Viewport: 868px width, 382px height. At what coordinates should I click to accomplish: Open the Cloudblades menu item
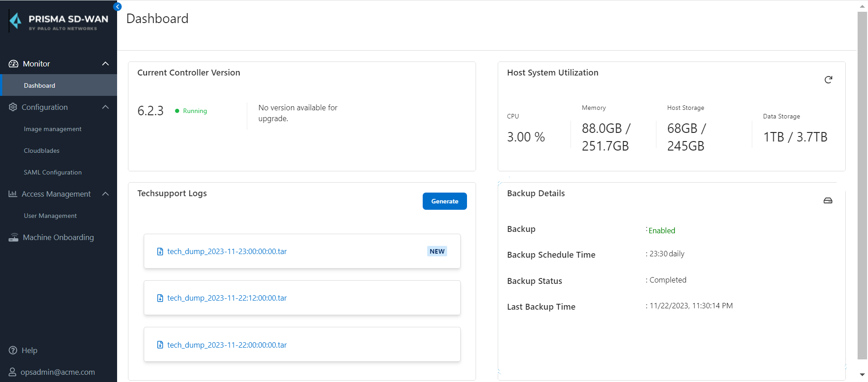42,151
